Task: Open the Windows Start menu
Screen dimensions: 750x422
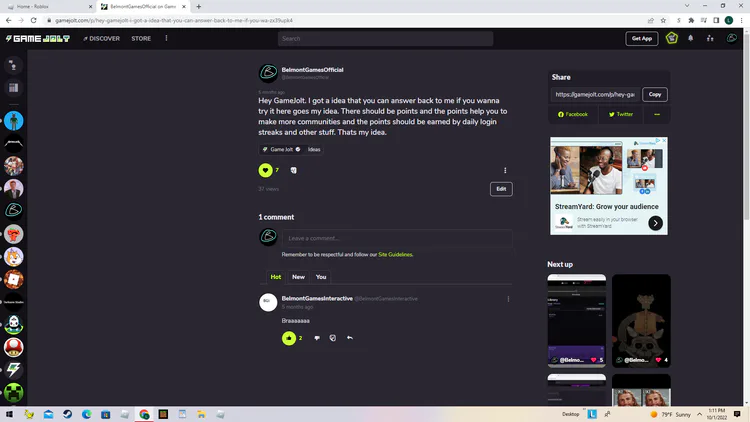Action: pos(9,414)
